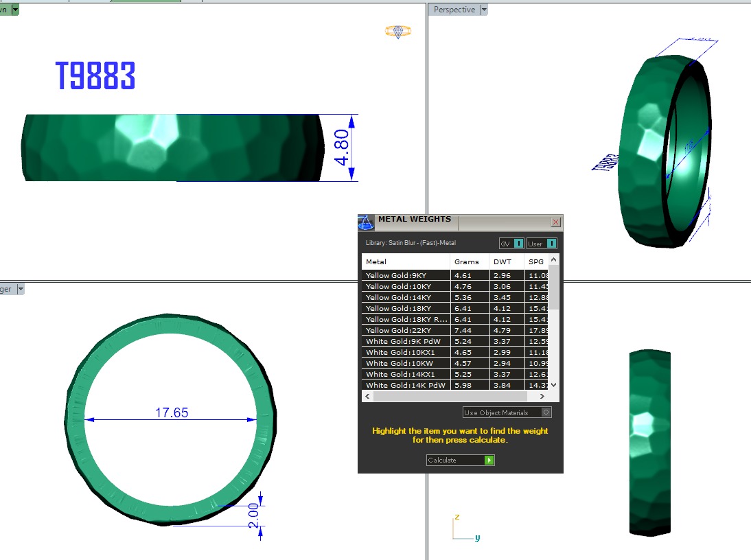Sort by the Grams column header
The image size is (751, 560).
pos(467,261)
